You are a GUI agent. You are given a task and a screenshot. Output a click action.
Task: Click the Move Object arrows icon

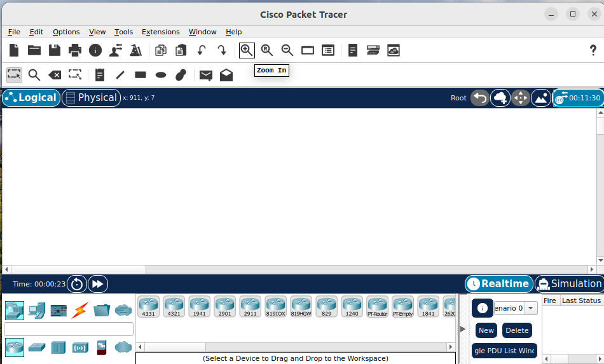pos(521,98)
